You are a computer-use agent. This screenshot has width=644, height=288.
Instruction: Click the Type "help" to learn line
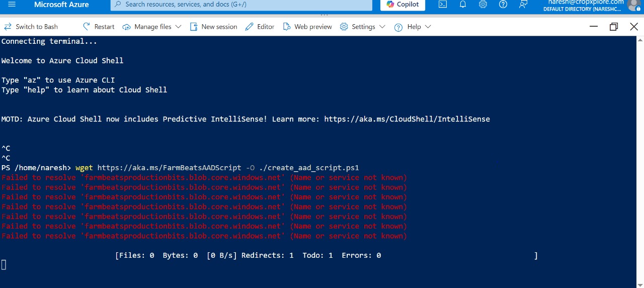(x=84, y=90)
